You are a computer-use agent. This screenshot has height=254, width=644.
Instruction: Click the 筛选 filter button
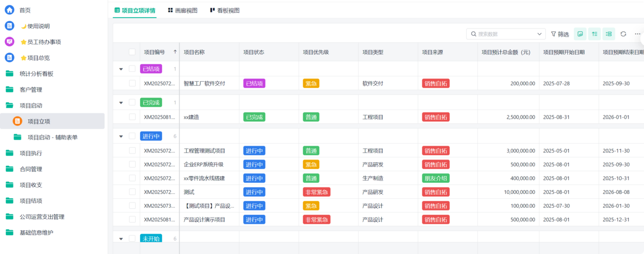560,34
